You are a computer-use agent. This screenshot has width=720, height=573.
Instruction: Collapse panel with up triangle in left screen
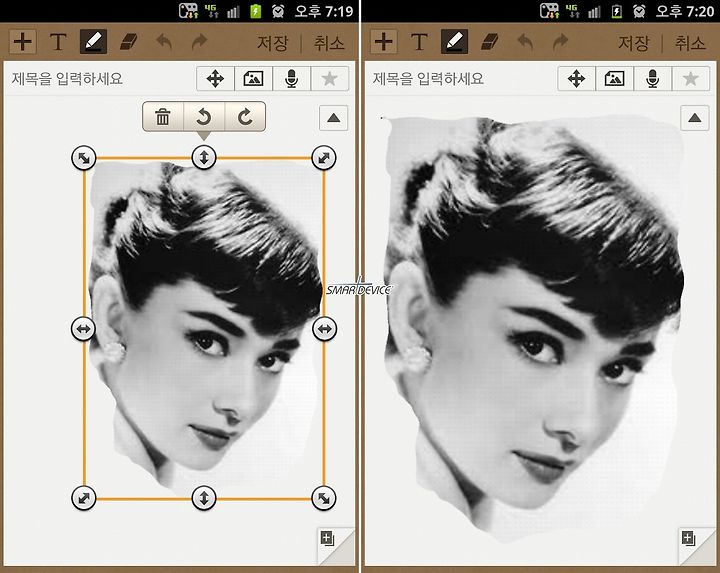333,118
